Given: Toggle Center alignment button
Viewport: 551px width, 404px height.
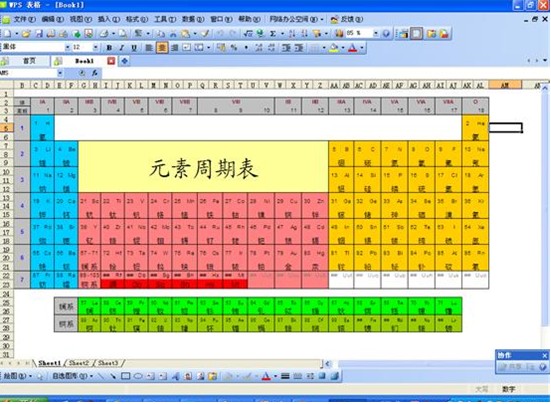Looking at the screenshot, I should (162, 47).
